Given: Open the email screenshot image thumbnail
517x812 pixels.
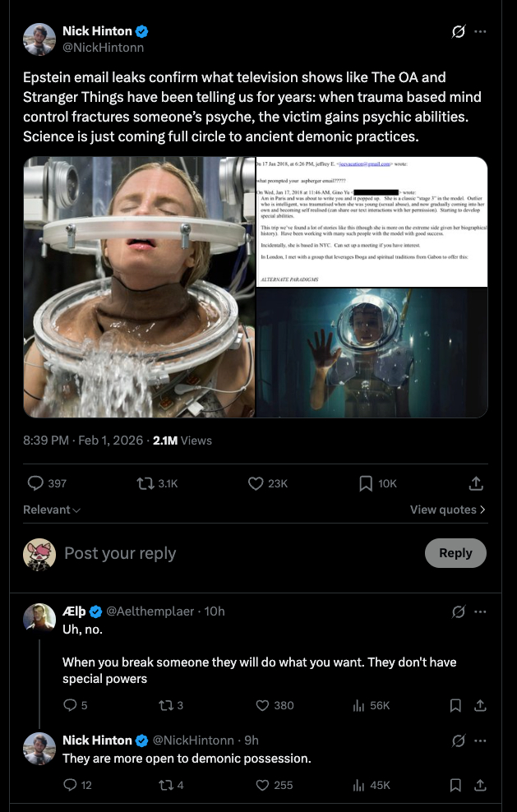Looking at the screenshot, I should tap(372, 221).
